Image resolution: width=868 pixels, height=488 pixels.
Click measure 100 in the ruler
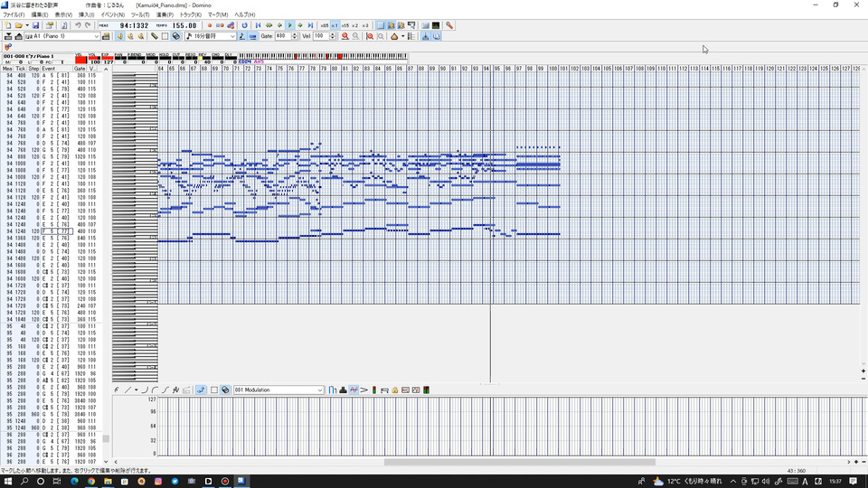552,69
